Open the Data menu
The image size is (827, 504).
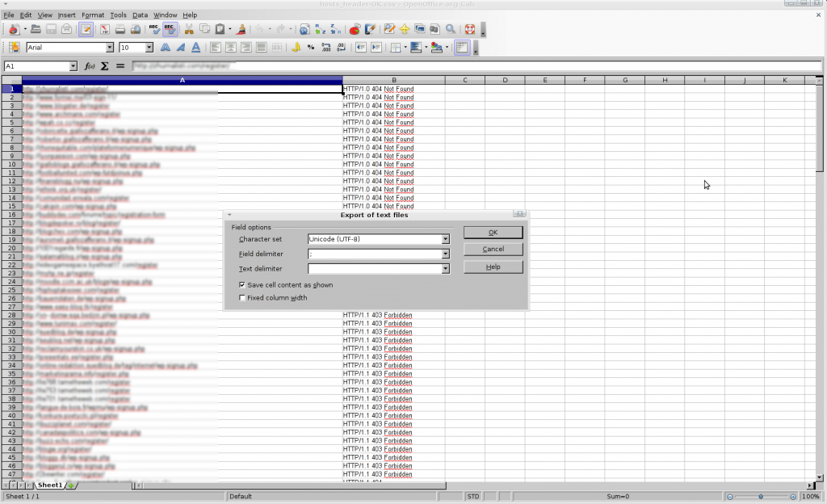pos(140,15)
